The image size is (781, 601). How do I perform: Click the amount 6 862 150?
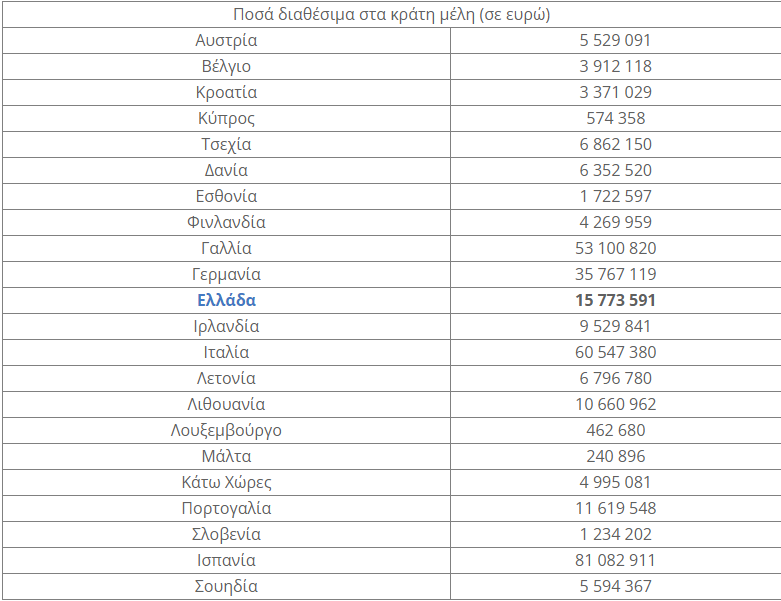click(x=615, y=145)
